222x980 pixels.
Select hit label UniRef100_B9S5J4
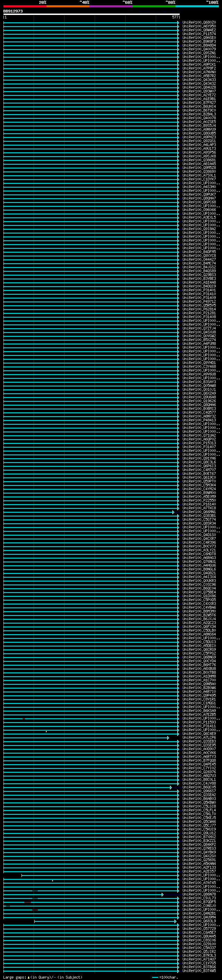(199, 125)
